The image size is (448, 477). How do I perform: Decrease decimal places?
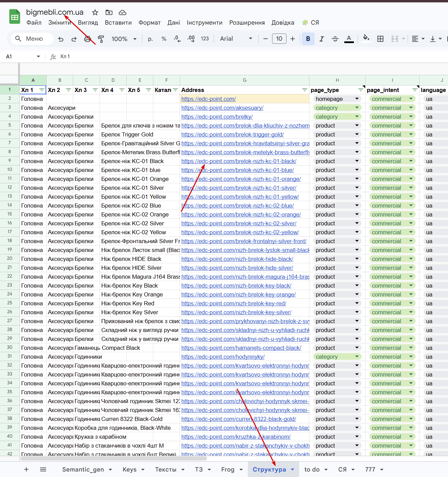(177, 39)
